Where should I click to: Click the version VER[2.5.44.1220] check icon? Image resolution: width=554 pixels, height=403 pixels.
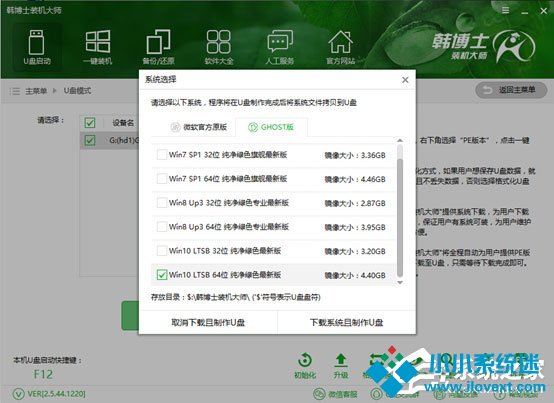point(18,393)
